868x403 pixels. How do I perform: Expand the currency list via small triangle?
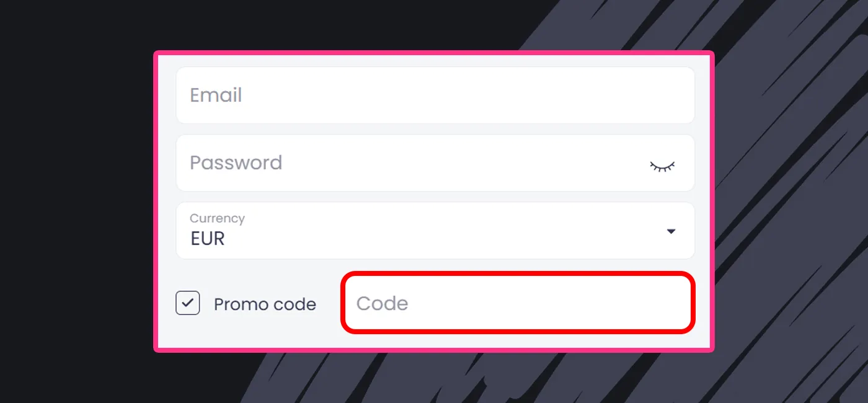pyautogui.click(x=670, y=231)
